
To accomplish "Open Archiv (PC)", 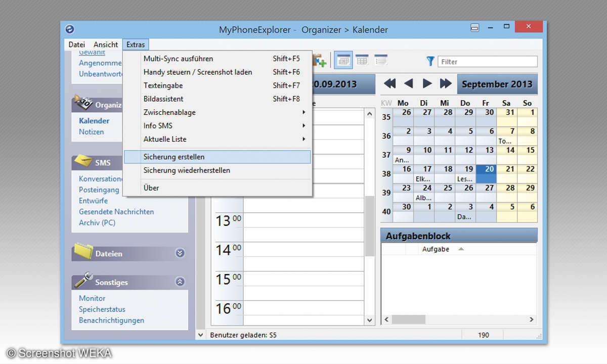I will pos(97,223).
